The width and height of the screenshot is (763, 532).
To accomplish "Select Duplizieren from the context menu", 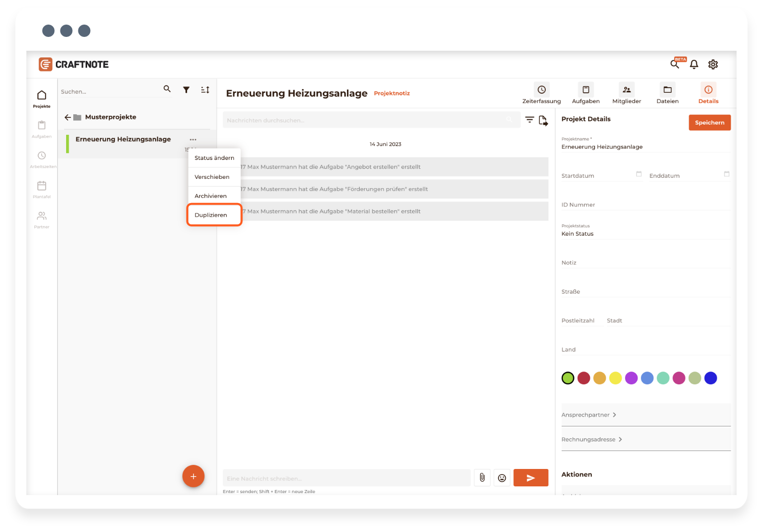I will pyautogui.click(x=211, y=215).
